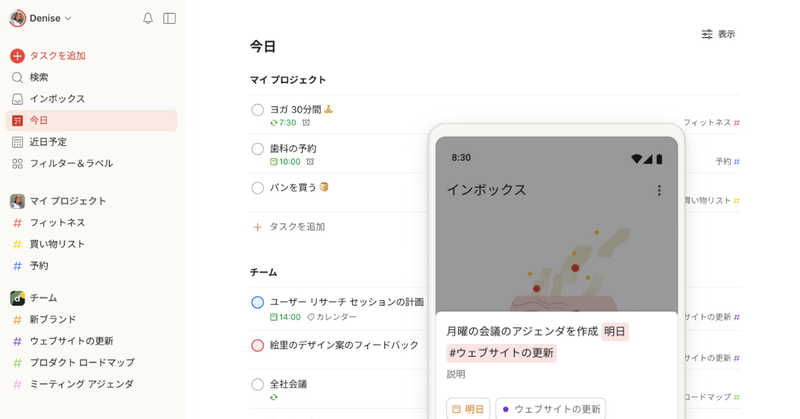Click the task title 月曜の会議のアジェンダを作成
The width and height of the screenshot is (800, 419).
tap(521, 332)
